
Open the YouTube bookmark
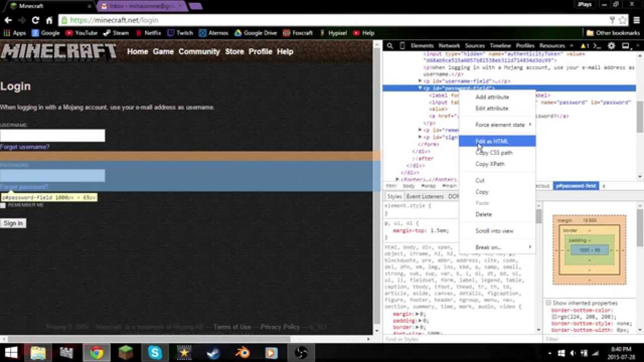point(81,33)
